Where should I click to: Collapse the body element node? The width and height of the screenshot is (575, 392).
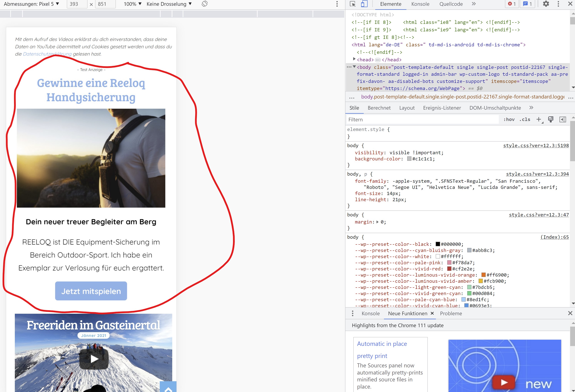(354, 67)
